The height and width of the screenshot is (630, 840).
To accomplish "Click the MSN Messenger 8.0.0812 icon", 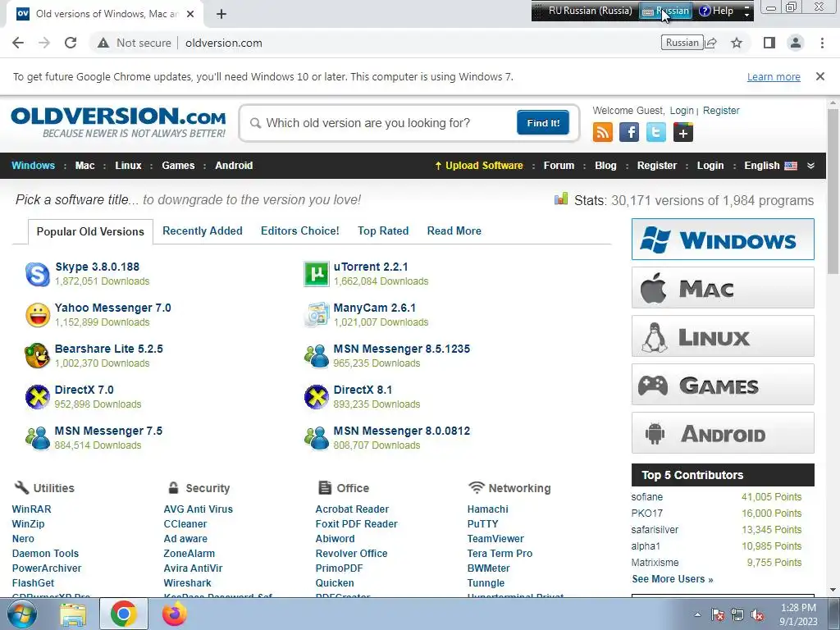I will [x=316, y=438].
